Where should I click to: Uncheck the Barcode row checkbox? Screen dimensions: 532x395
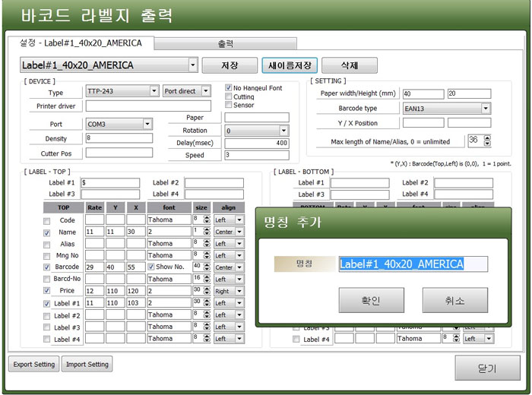(47, 267)
